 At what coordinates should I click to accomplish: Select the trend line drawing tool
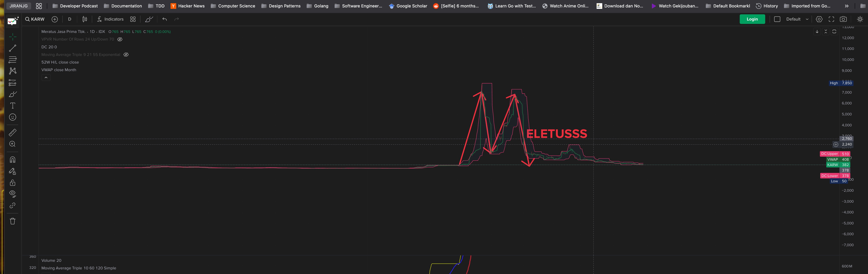coord(12,48)
